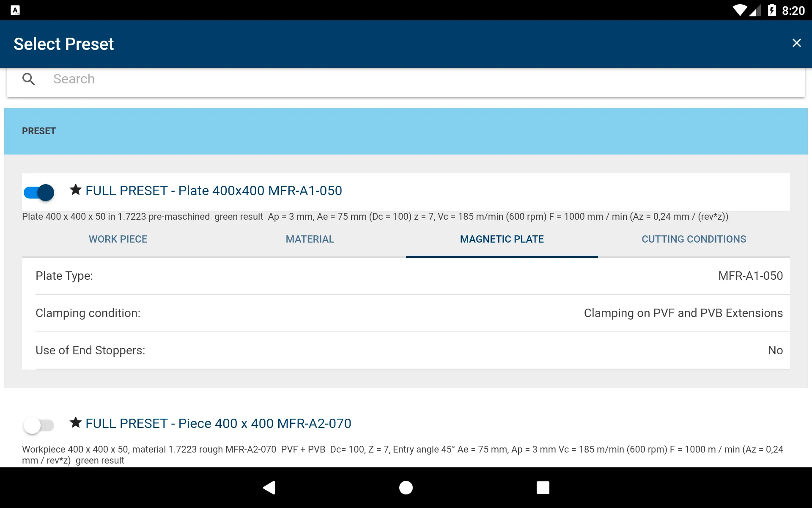This screenshot has height=508, width=812.
Task: Toggle on the second preset switch
Action: coord(38,425)
